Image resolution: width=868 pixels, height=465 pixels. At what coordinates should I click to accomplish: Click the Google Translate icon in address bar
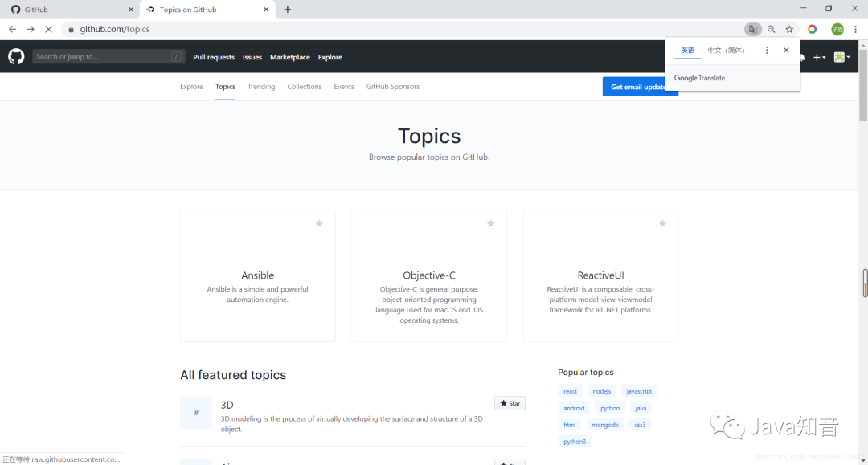point(753,29)
